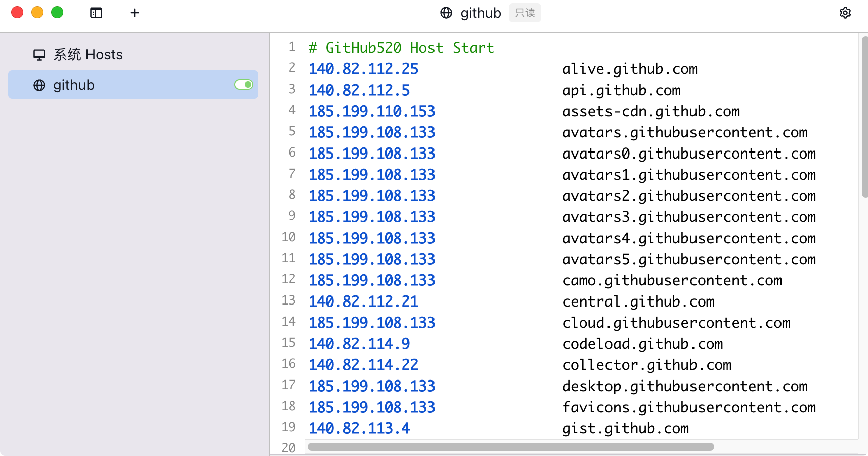Click IP 140.82.114.9
Image resolution: width=868 pixels, height=456 pixels.
359,344
